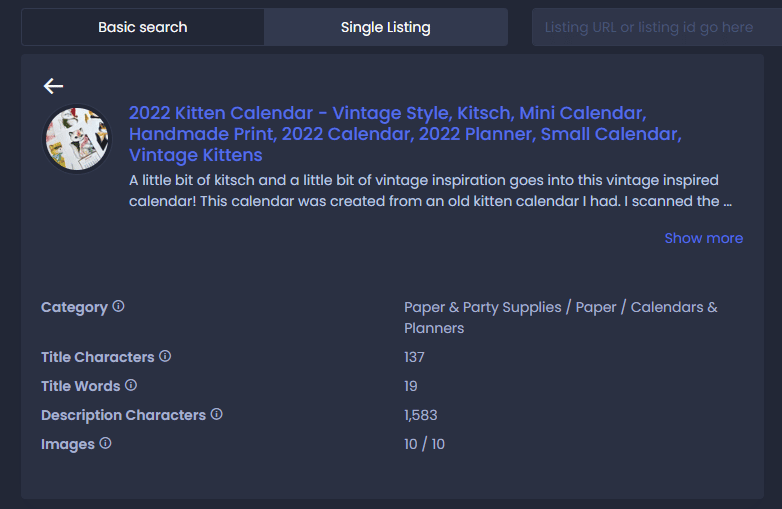Switch to Basic search tab

(143, 27)
